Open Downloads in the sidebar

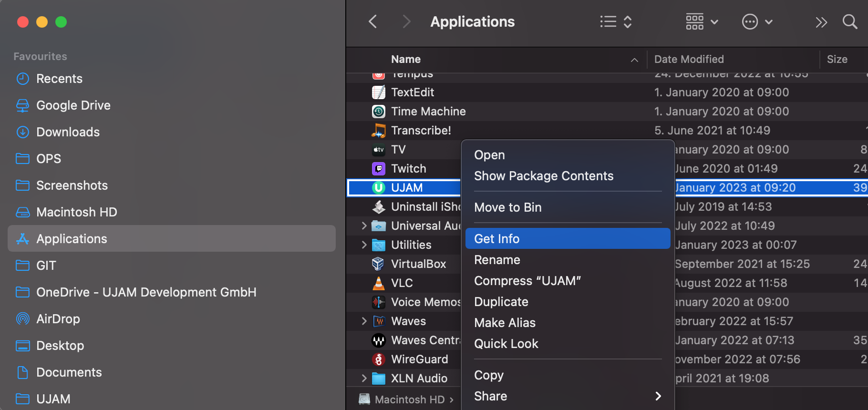pyautogui.click(x=172, y=132)
